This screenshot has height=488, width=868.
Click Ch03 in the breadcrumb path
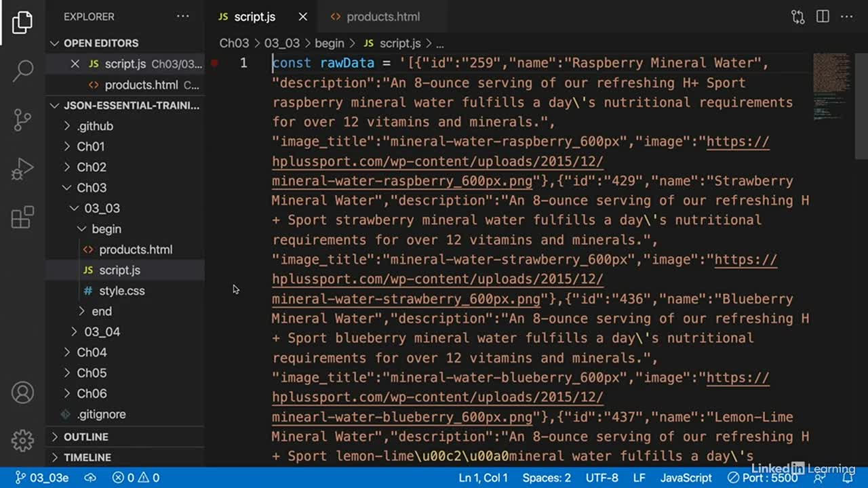(234, 43)
